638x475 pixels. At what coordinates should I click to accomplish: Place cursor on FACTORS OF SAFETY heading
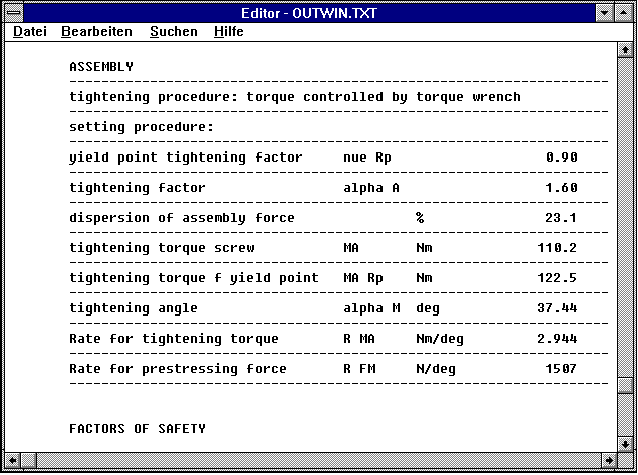click(137, 429)
